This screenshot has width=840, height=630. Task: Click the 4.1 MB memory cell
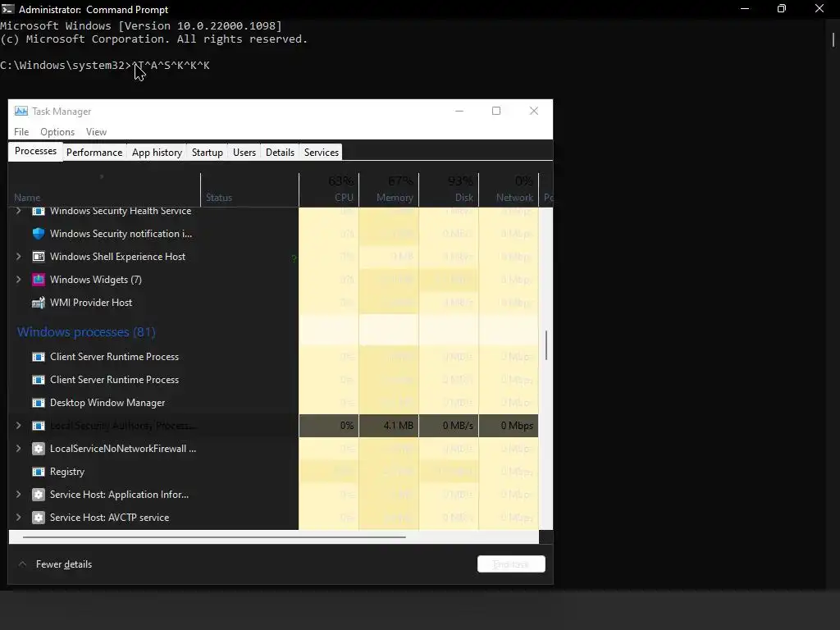click(x=389, y=426)
